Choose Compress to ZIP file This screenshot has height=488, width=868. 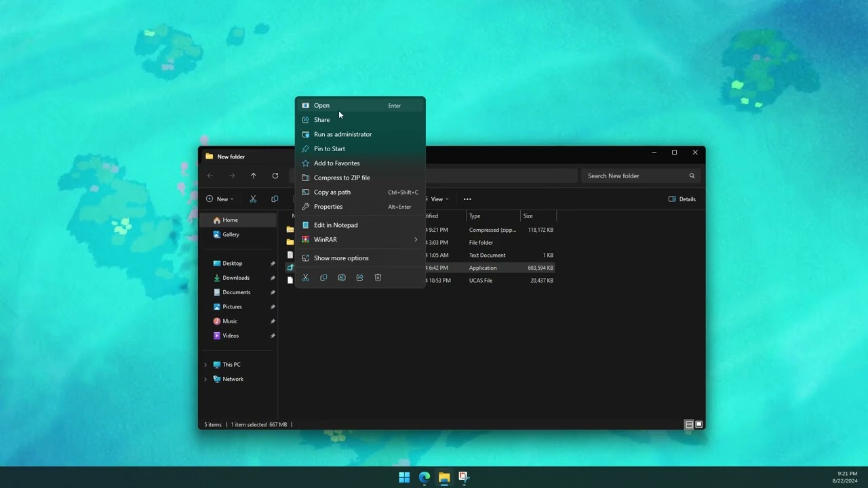(360, 178)
